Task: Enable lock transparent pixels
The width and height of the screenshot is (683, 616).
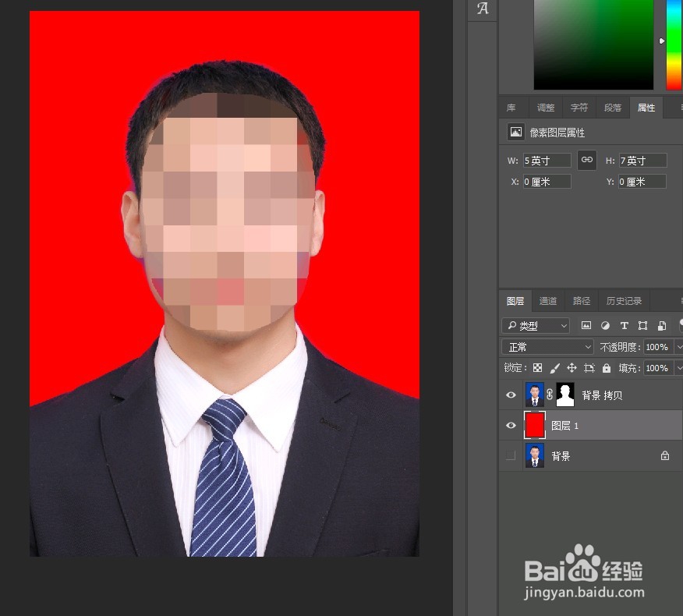Action: point(537,367)
